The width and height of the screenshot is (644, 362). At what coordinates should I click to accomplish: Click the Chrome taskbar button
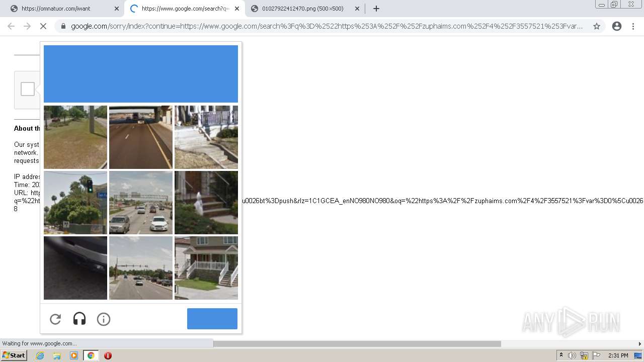point(91,355)
